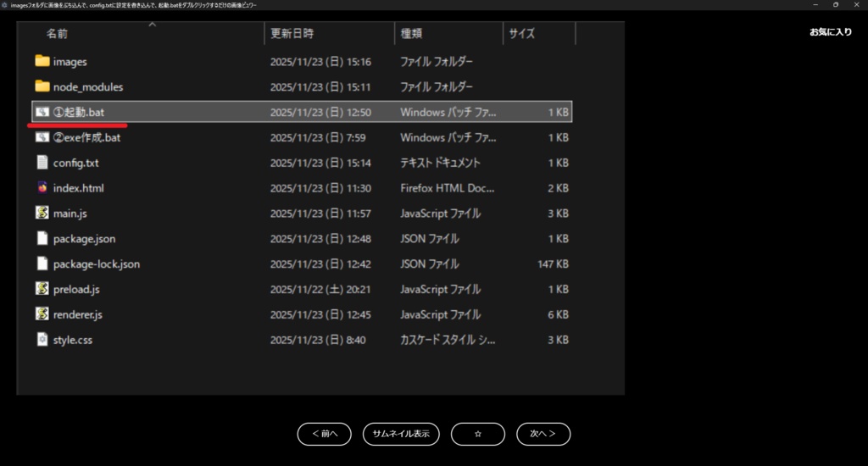The image size is (868, 466).
Task: Mark image as favorite with ☆ button
Action: pyautogui.click(x=478, y=434)
